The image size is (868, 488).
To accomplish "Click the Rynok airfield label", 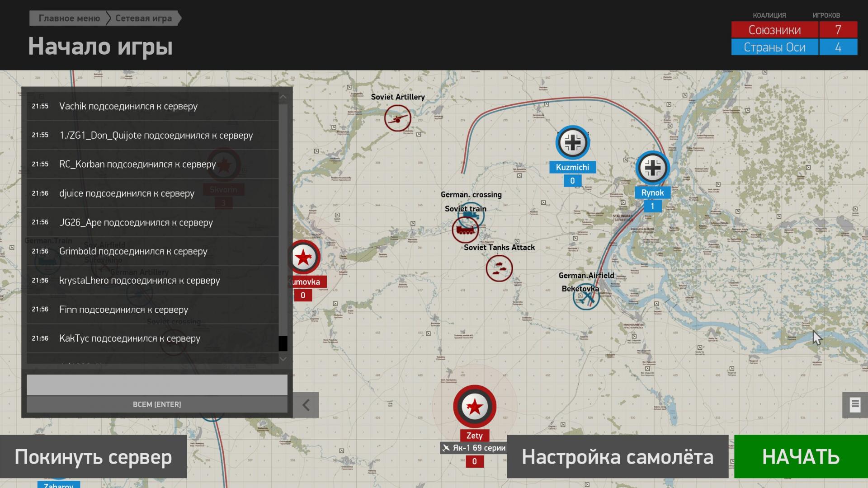I will point(652,192).
